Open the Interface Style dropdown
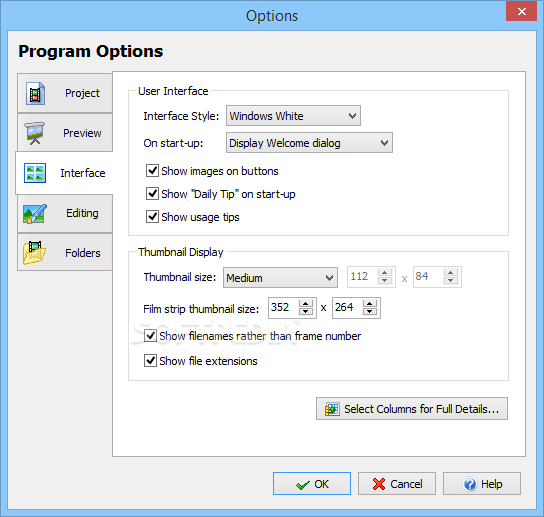 click(293, 116)
